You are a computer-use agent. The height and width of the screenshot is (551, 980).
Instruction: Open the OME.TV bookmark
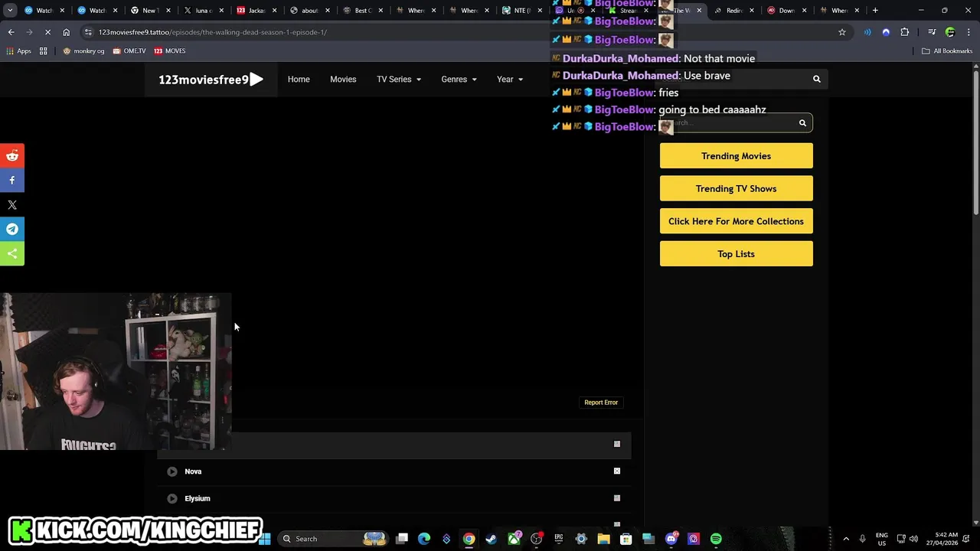click(129, 51)
